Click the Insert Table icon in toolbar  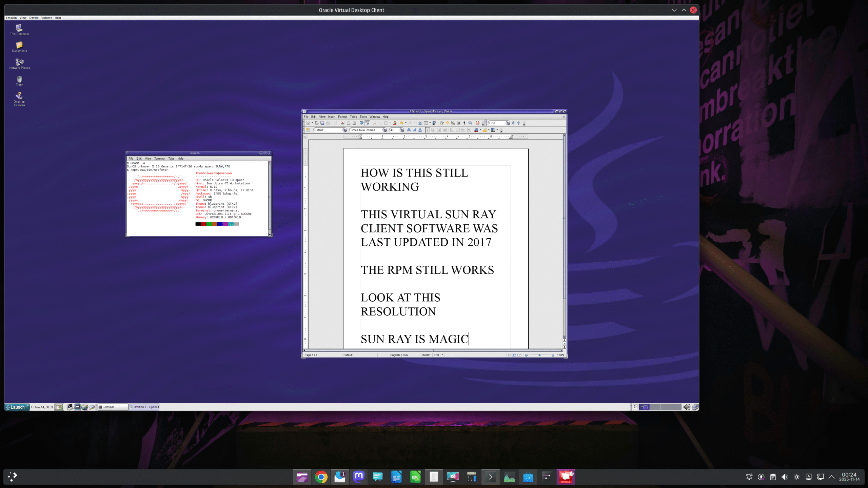[x=426, y=123]
